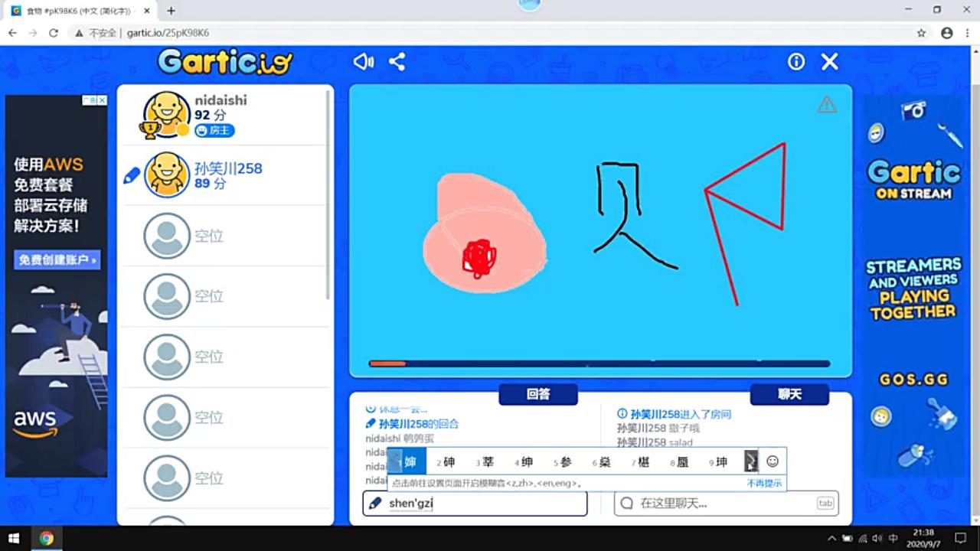This screenshot has height=551, width=980.
Task: Click GOS.GG text in right banner
Action: coord(913,380)
